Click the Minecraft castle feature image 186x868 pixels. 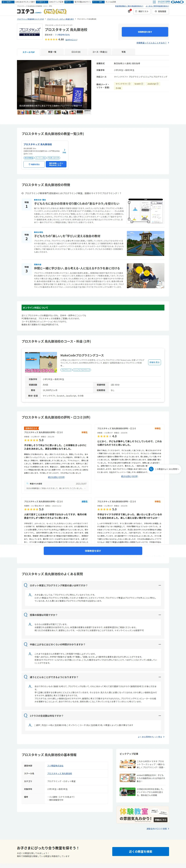click(x=145, y=243)
